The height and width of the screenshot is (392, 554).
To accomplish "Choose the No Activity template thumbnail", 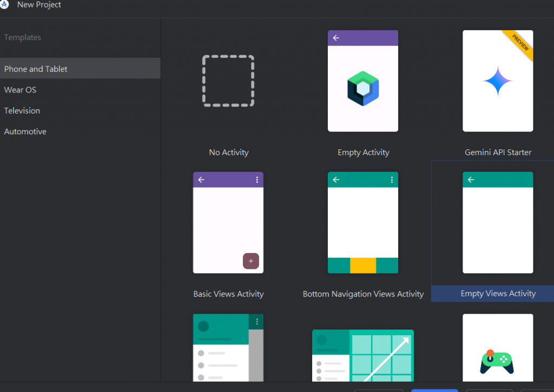I will pos(228,81).
